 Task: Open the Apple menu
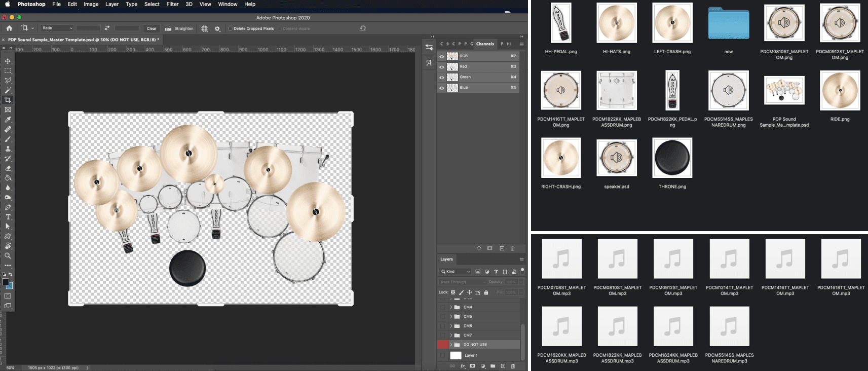tap(8, 4)
